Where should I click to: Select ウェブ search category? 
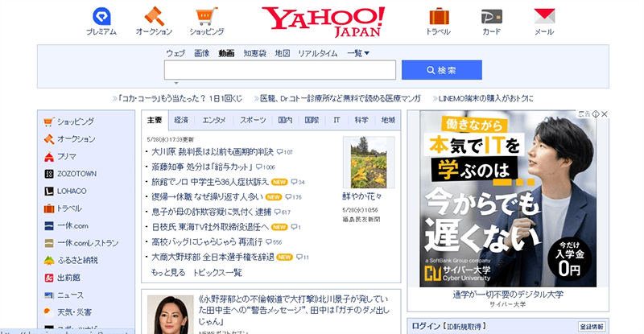tap(175, 53)
